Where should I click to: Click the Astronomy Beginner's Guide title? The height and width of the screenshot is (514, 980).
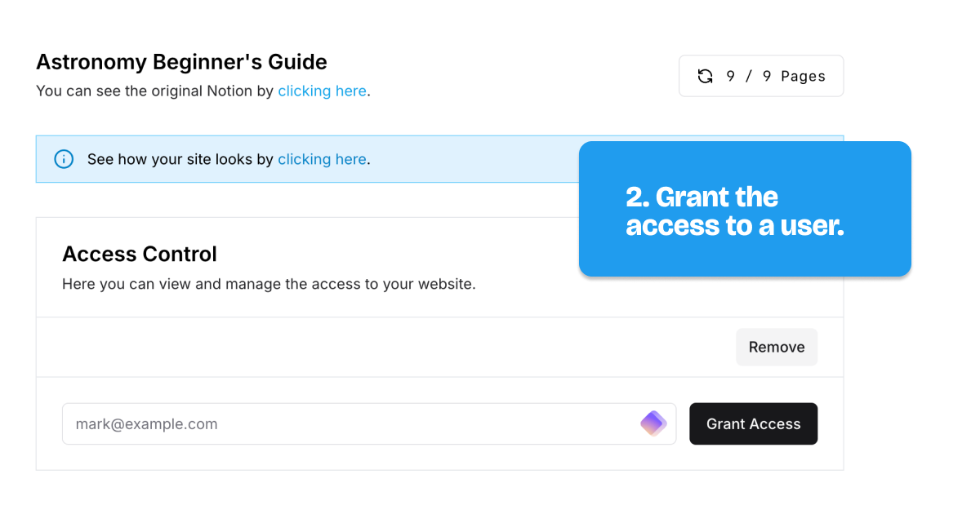181,62
